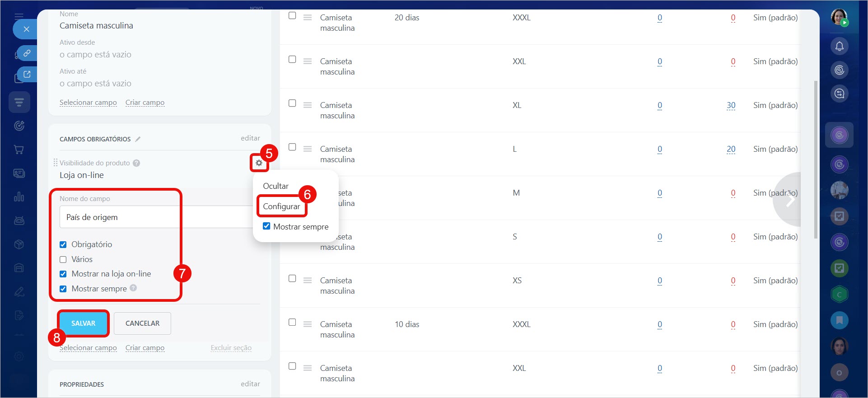Viewport: 868px width, 398px height.
Task: Click the Excluir seção link
Action: pos(231,348)
